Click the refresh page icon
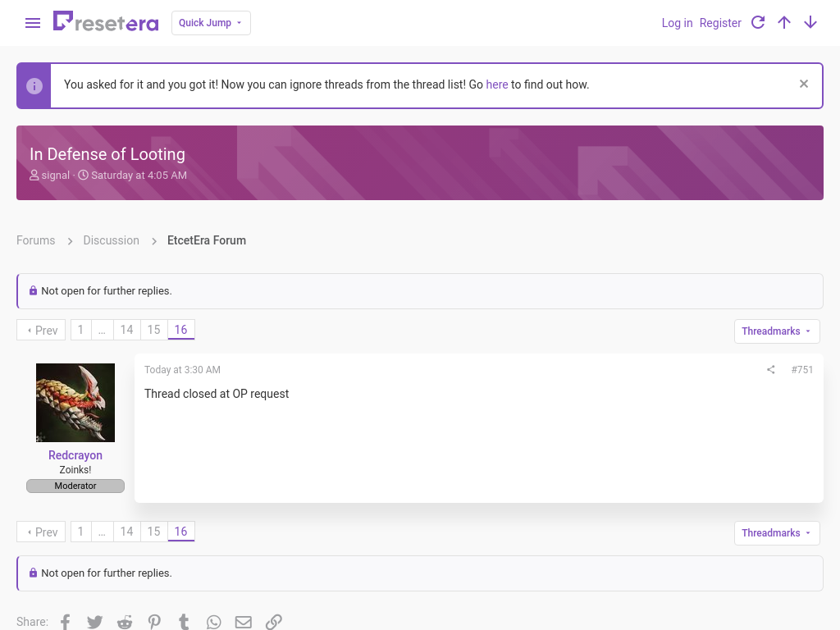840x630 pixels. click(757, 22)
